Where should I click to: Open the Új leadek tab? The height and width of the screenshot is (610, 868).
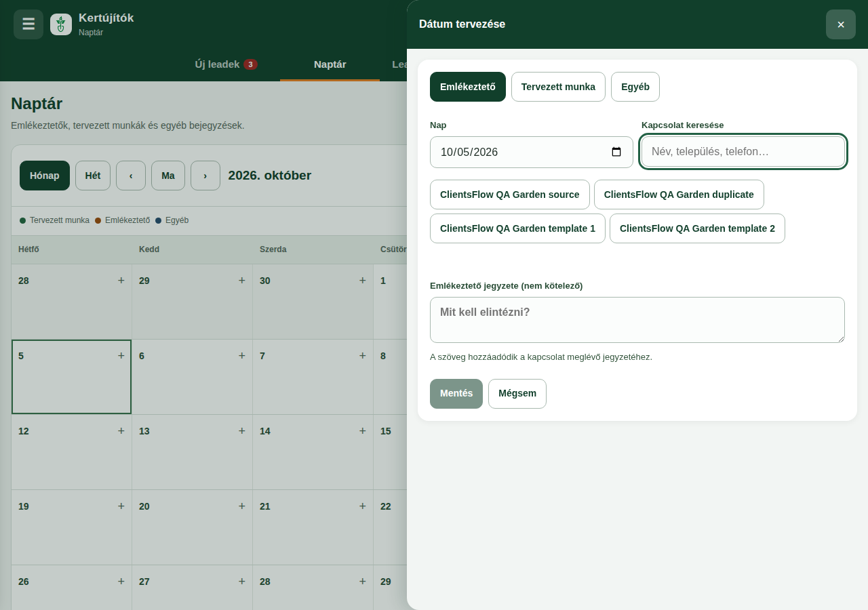pyautogui.click(x=226, y=64)
